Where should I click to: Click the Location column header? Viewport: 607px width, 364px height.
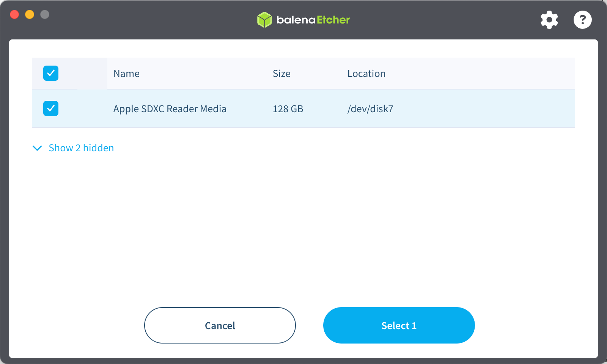pyautogui.click(x=366, y=74)
